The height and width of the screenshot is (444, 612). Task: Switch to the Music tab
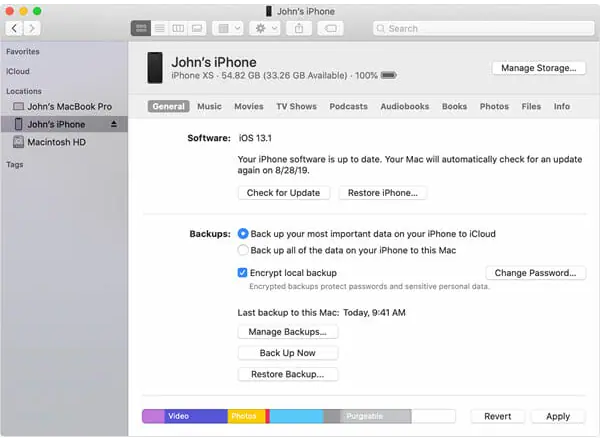click(x=210, y=106)
